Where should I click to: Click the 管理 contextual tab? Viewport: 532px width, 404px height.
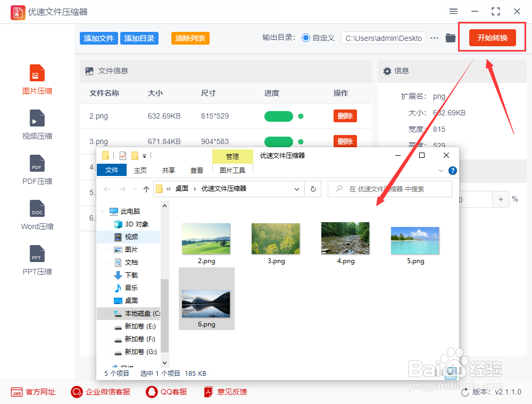tap(232, 156)
